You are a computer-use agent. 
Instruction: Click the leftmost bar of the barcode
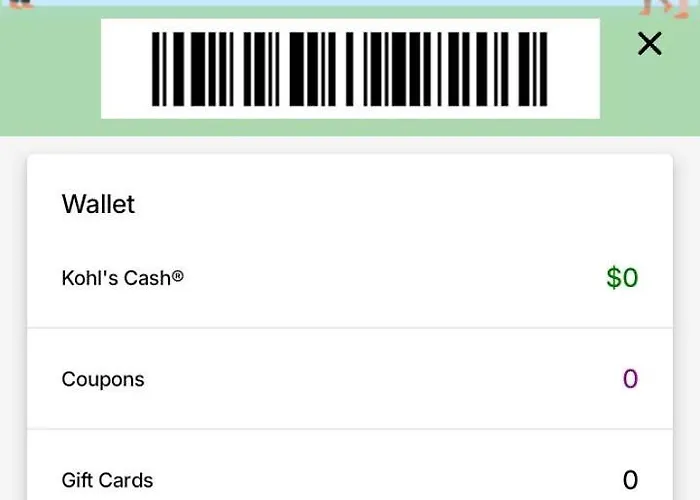click(x=155, y=69)
